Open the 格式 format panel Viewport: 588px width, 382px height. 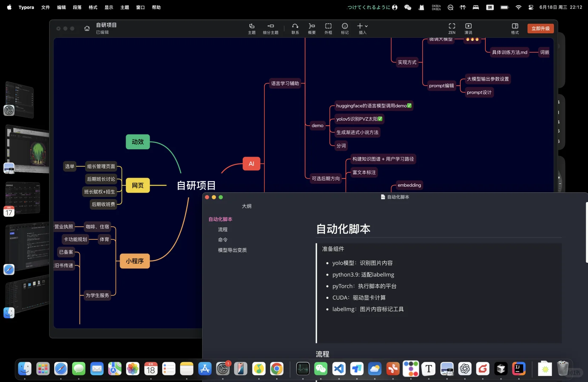(515, 28)
